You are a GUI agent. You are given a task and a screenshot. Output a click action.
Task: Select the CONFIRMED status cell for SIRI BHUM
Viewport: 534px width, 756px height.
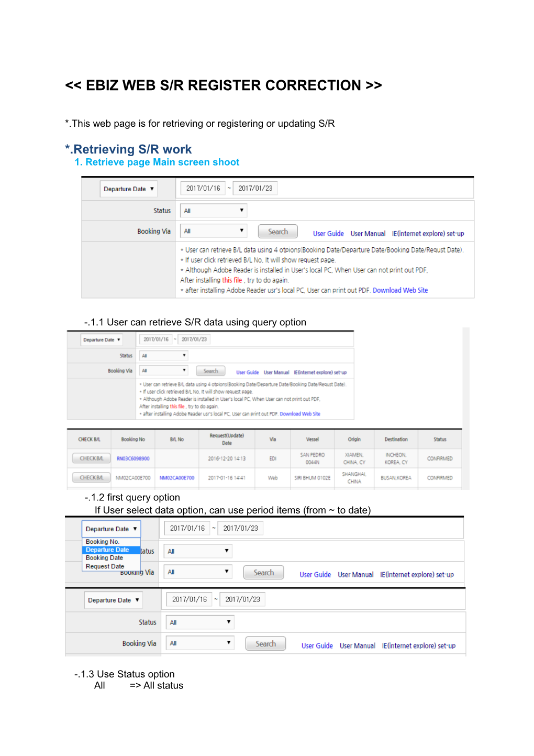click(x=439, y=477)
